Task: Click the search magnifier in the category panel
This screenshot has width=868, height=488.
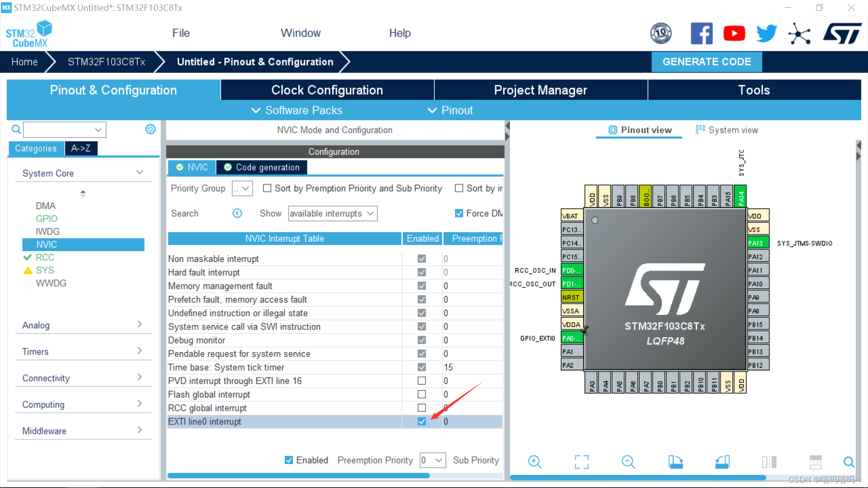Action: [x=16, y=130]
